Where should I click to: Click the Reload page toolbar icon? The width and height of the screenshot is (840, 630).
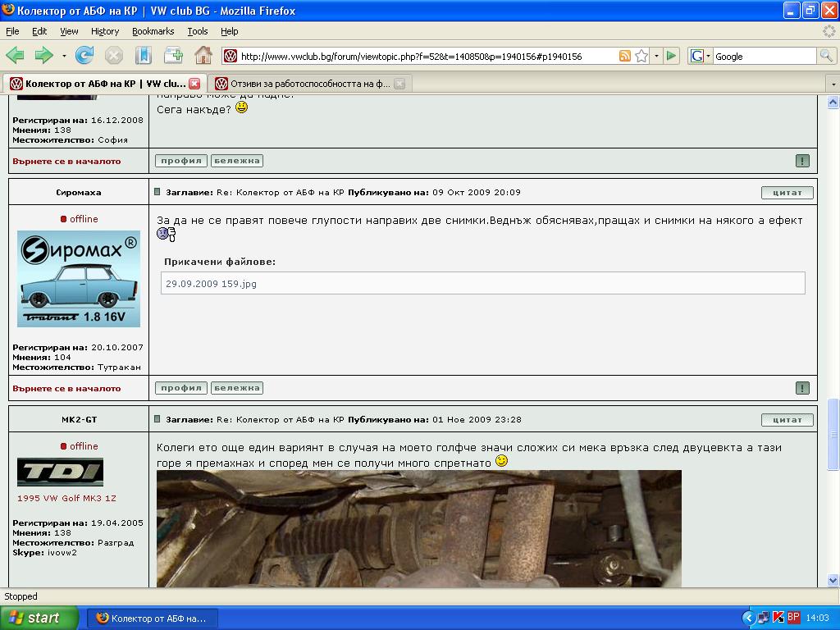coord(84,56)
